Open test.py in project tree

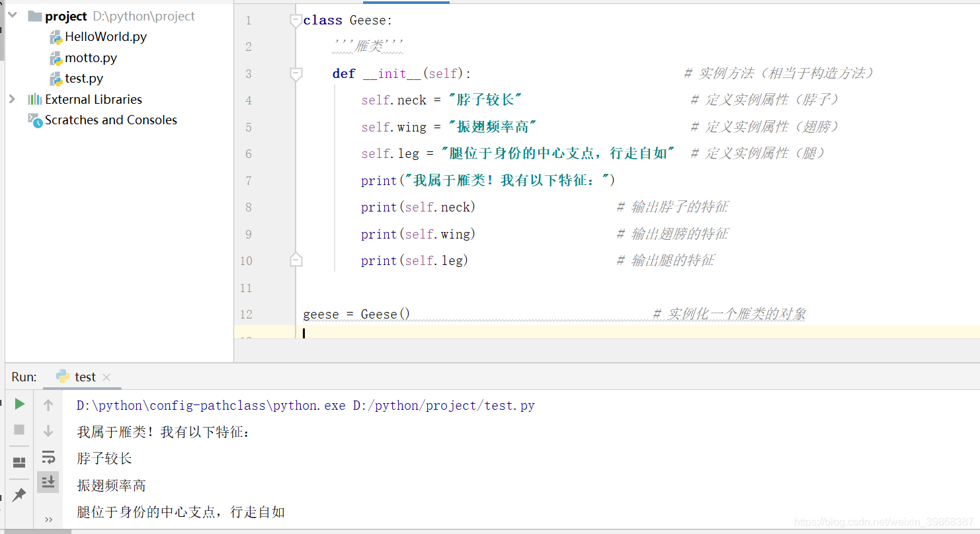point(84,79)
